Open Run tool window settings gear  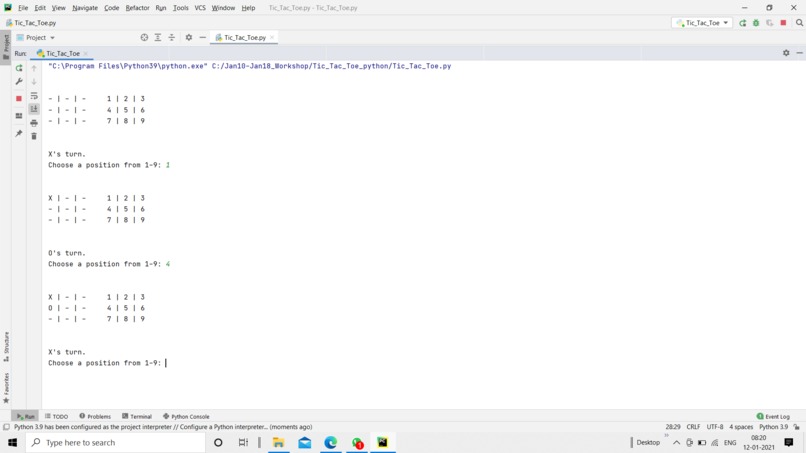786,53
